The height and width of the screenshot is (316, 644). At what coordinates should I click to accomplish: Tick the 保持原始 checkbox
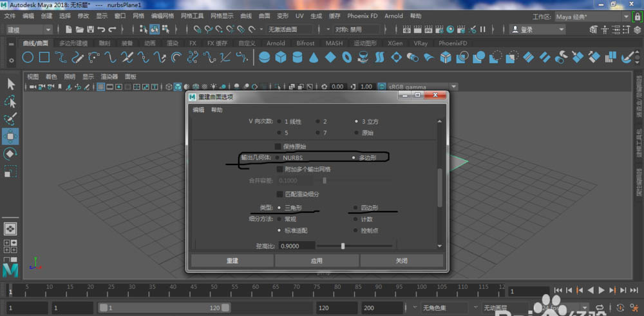(278, 146)
